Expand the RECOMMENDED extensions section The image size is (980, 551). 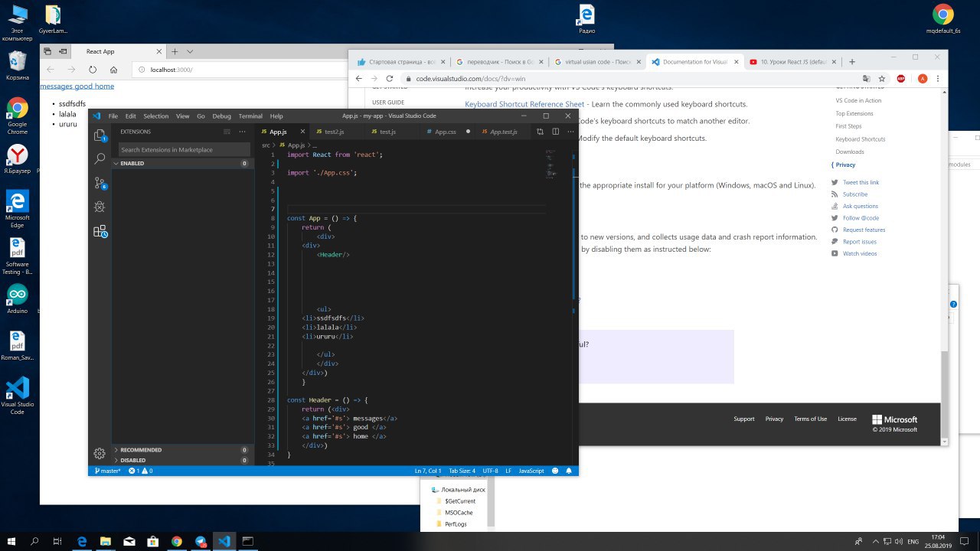(140, 450)
